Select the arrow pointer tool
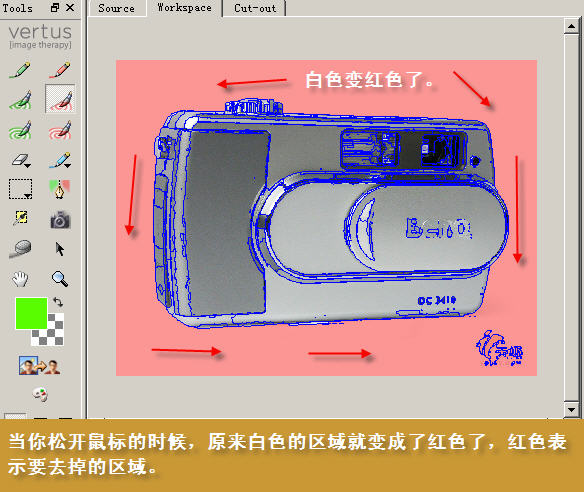This screenshot has width=584, height=492. (x=60, y=249)
